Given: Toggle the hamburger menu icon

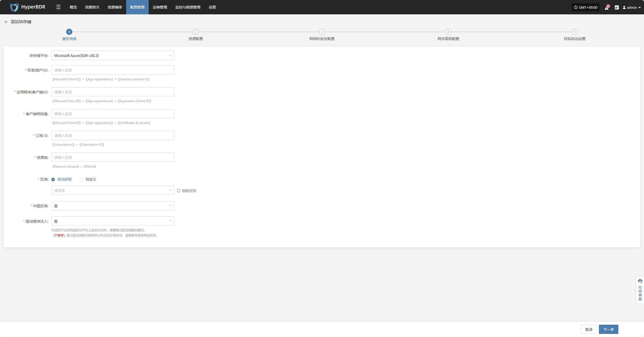Looking at the screenshot, I should pos(58,7).
